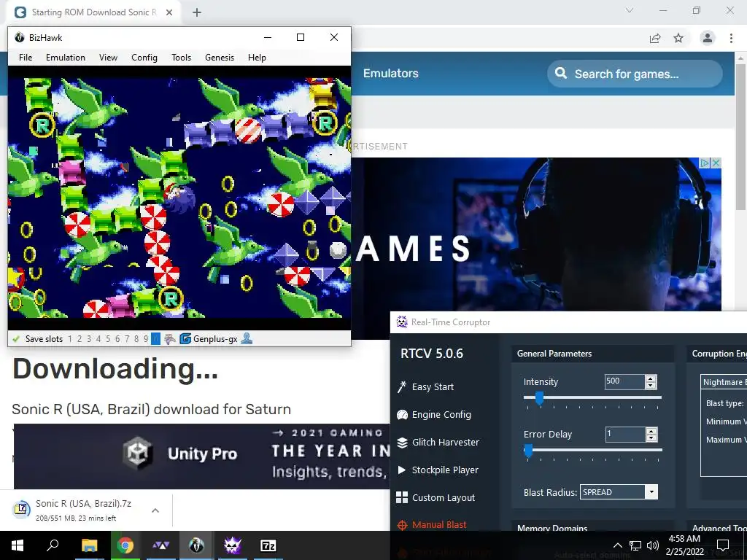Switch to BizHawk from the taskbar

196,545
